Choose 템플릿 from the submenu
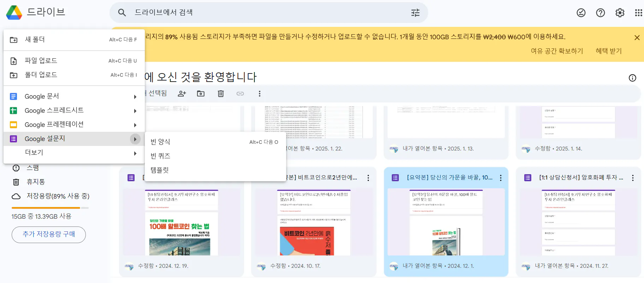Screen dimensions: 644x283 point(215,170)
